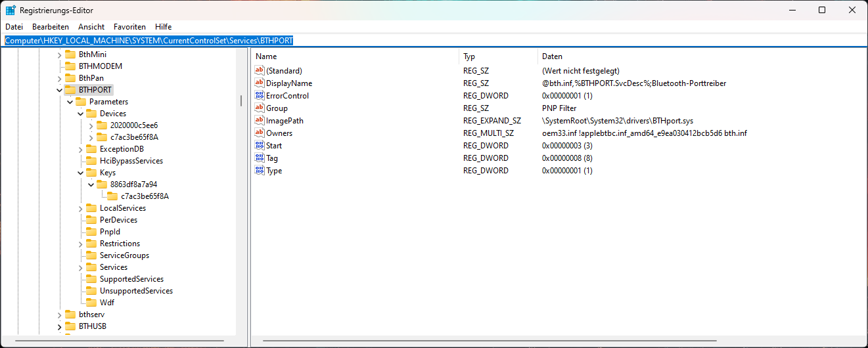Select the ServiceGroups key
Image resolution: width=868 pixels, height=348 pixels.
click(124, 255)
